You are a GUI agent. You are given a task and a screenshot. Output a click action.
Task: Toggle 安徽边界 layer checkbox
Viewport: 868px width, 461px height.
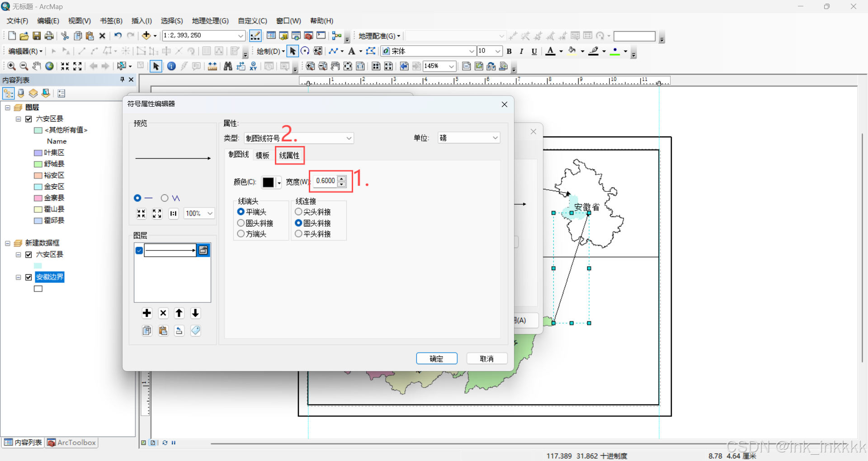point(29,277)
